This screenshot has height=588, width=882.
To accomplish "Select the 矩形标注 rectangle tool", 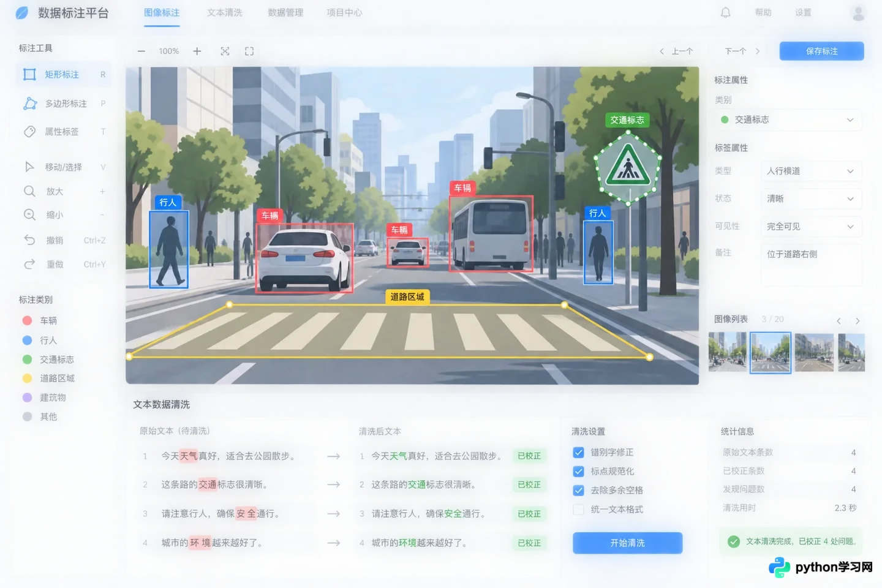I will coord(63,75).
